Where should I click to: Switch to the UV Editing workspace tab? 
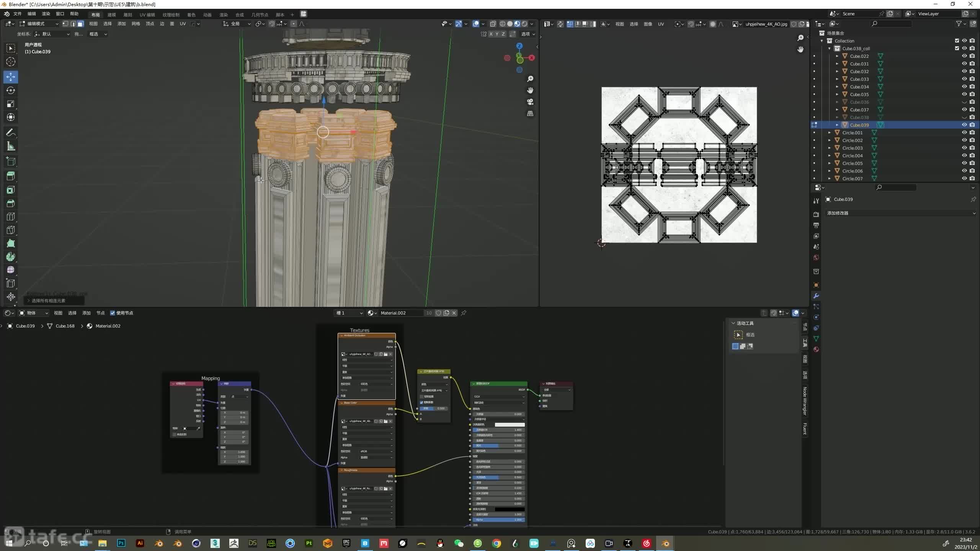(x=147, y=15)
